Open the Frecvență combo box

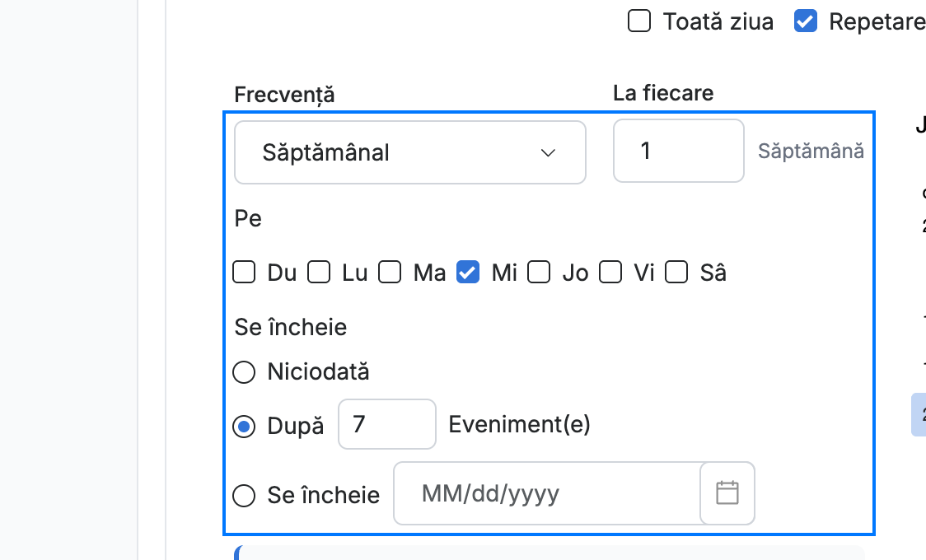click(409, 152)
